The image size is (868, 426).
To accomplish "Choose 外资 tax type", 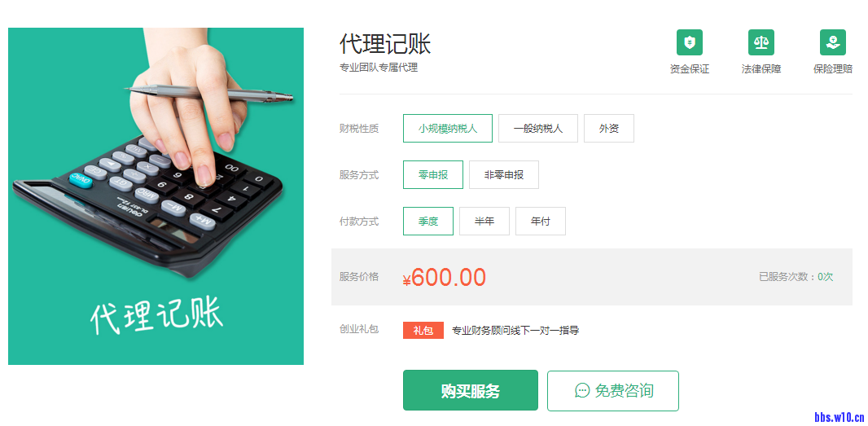I will pos(609,129).
